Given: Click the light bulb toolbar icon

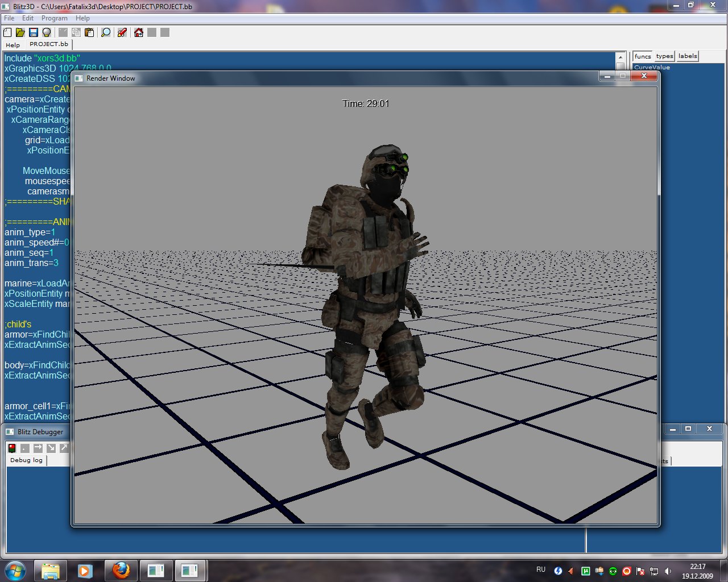Looking at the screenshot, I should (47, 32).
